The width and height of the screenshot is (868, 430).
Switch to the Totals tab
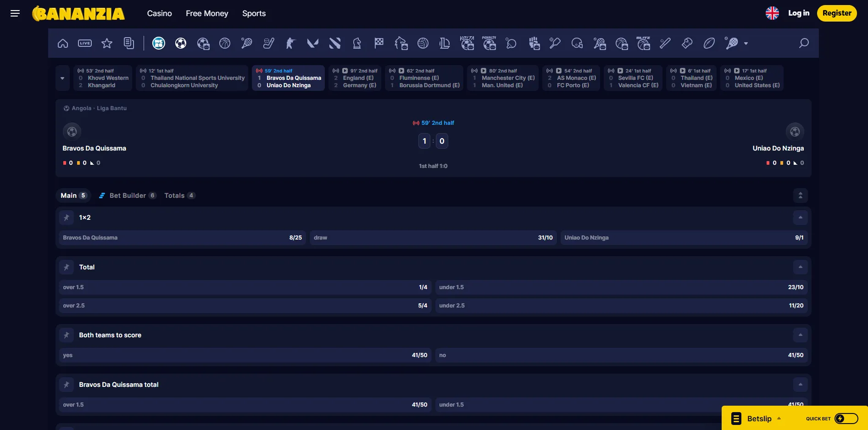pyautogui.click(x=179, y=195)
